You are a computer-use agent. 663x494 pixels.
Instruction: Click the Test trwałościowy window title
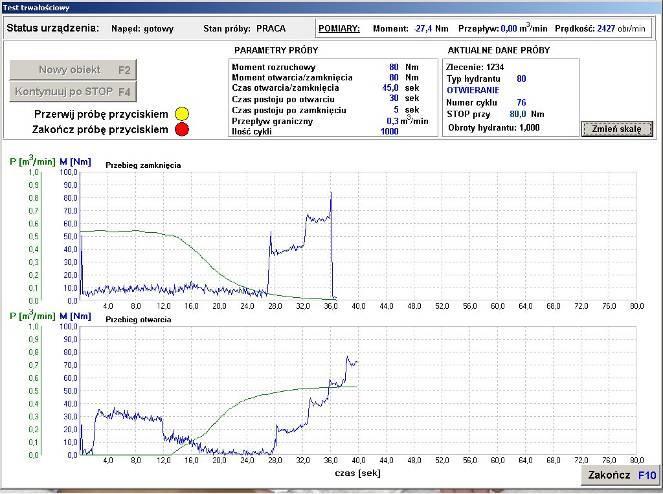pyautogui.click(x=36, y=8)
